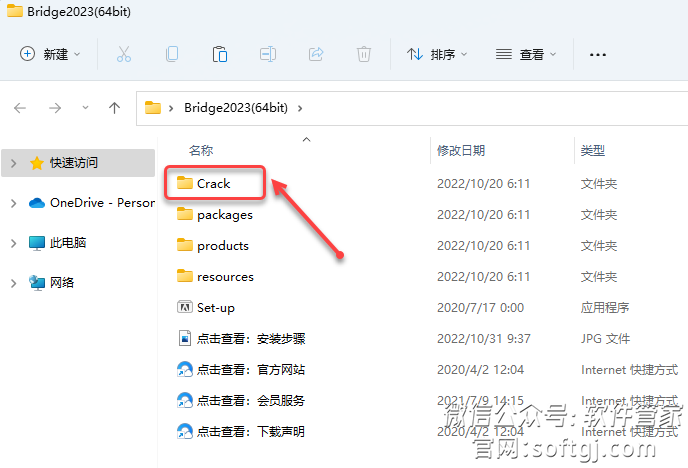Select the Crack folder icon
This screenshot has height=468, width=688.
click(x=185, y=183)
